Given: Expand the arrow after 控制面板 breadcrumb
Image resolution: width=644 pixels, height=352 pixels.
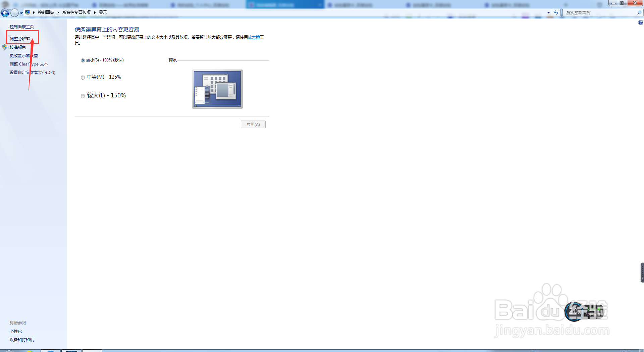Looking at the screenshot, I should coord(58,12).
